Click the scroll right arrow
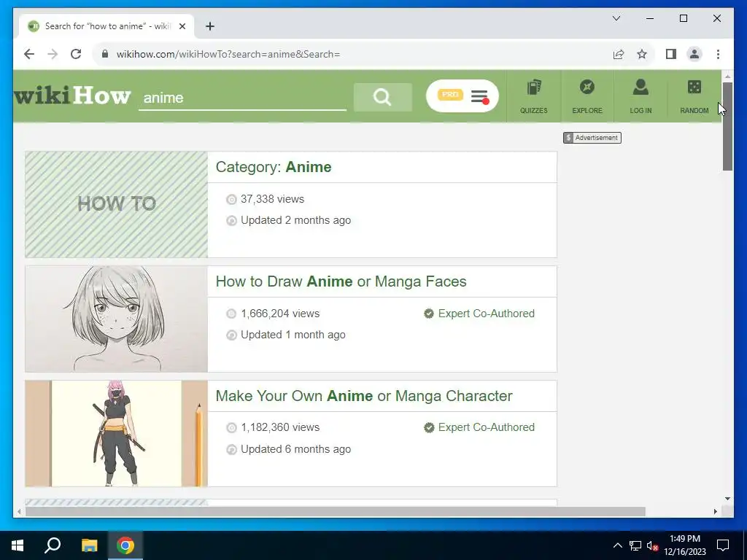747x560 pixels. coord(716,511)
